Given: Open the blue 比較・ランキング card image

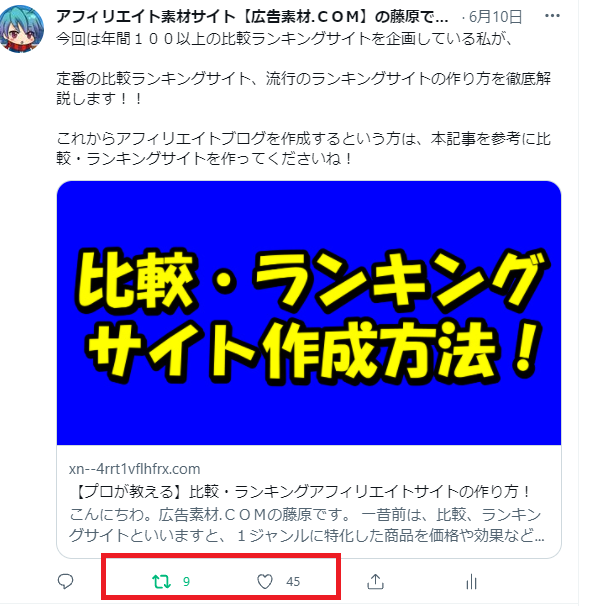Looking at the screenshot, I should tap(309, 313).
